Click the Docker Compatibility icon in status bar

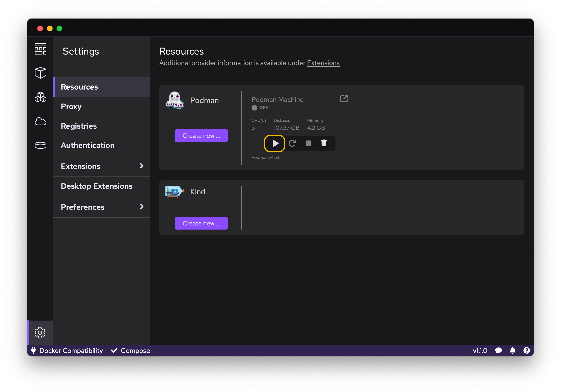click(34, 350)
